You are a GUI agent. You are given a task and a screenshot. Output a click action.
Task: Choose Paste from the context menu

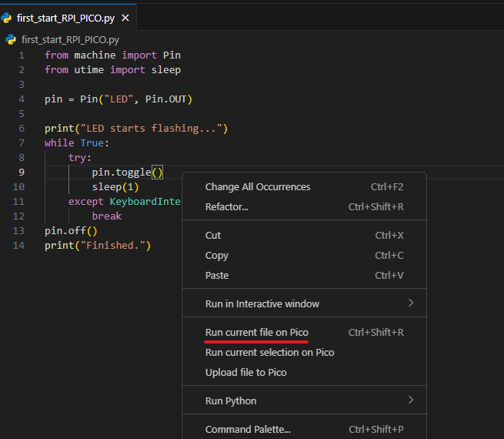tap(304, 275)
